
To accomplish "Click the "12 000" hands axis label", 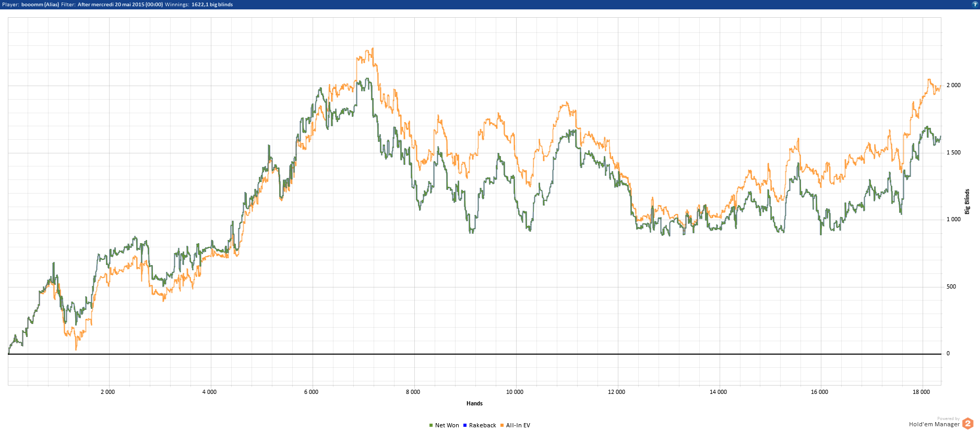I will pos(616,392).
